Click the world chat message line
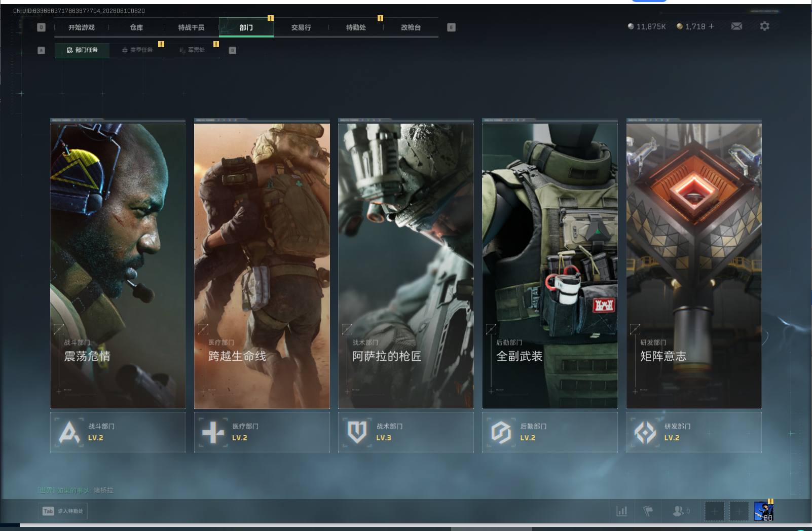812x531 pixels. tap(76, 490)
